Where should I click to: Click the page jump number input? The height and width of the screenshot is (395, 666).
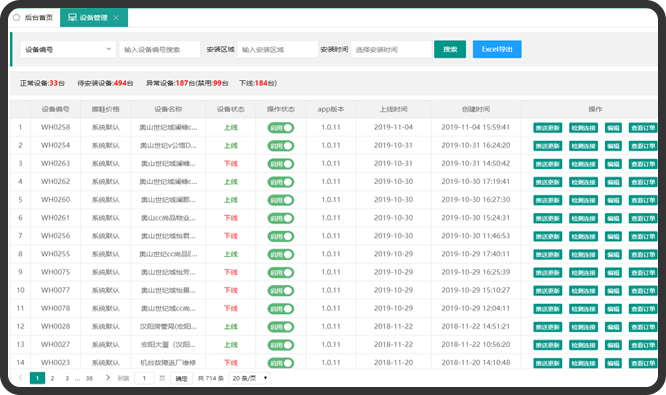click(x=144, y=378)
